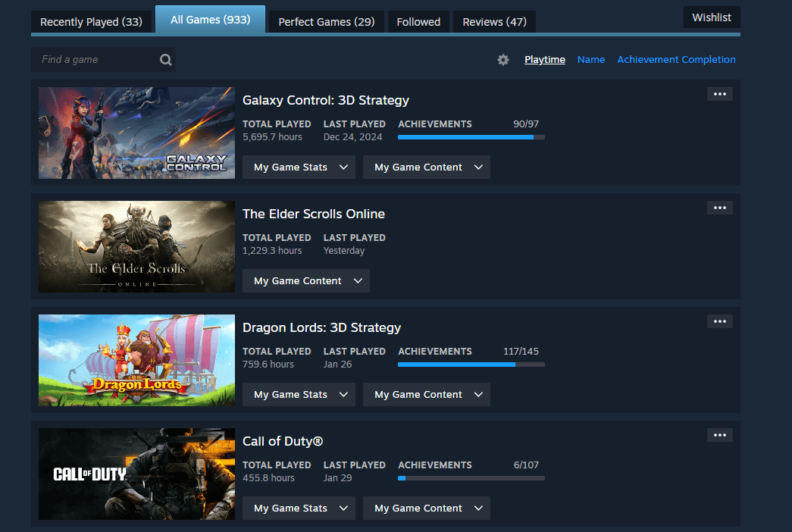Viewport: 792px width, 532px height.
Task: Click the settings gear icon
Action: point(503,60)
